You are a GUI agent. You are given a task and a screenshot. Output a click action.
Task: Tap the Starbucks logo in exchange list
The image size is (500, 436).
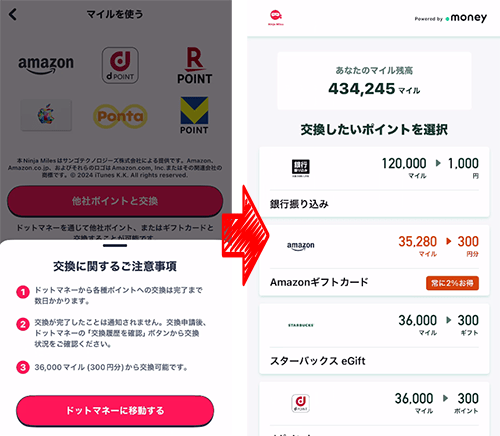[x=301, y=325]
